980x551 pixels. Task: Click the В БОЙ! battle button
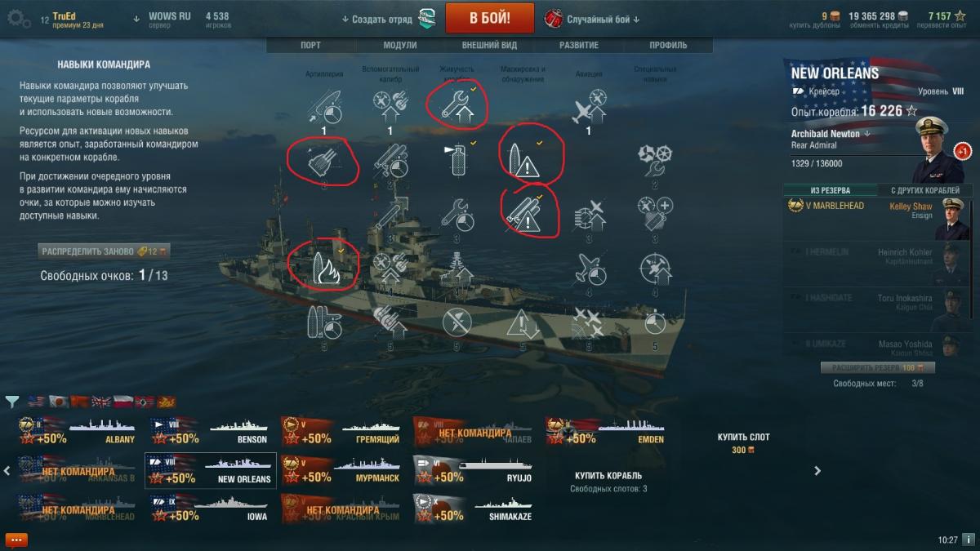pos(490,18)
